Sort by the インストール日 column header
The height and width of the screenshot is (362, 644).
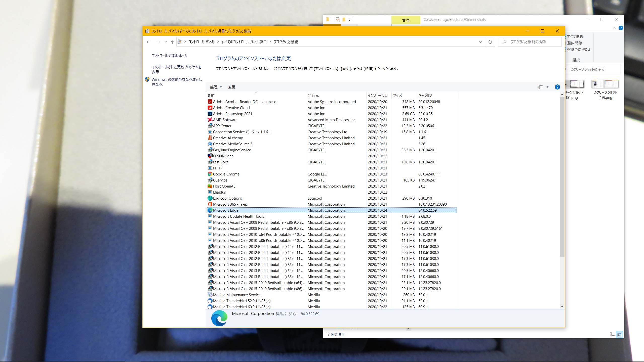(379, 95)
